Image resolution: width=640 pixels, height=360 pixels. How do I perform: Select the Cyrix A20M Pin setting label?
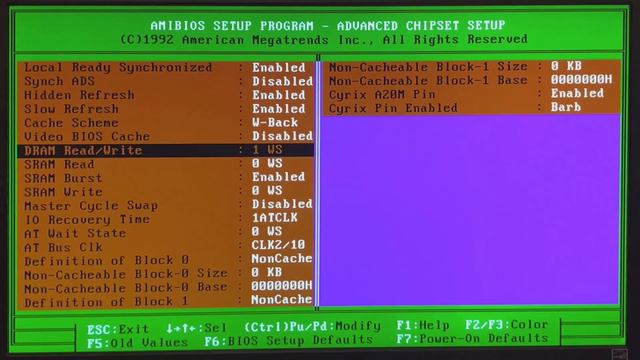coord(382,94)
